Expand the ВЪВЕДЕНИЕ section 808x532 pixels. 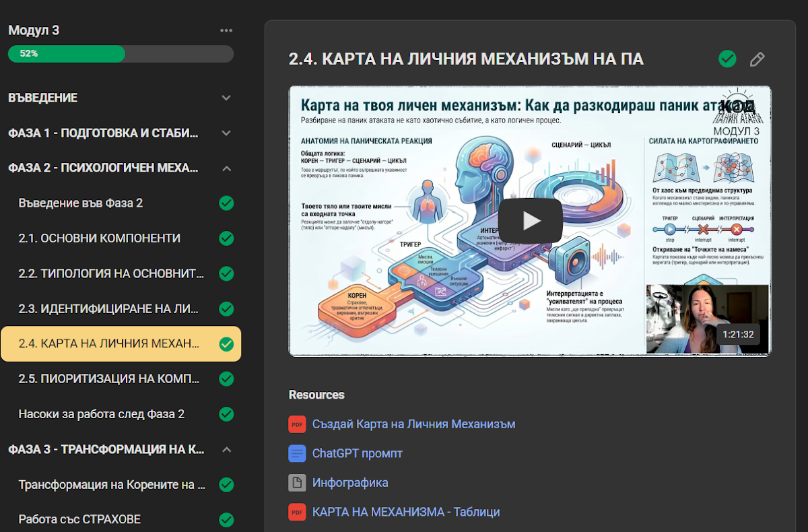pos(226,98)
